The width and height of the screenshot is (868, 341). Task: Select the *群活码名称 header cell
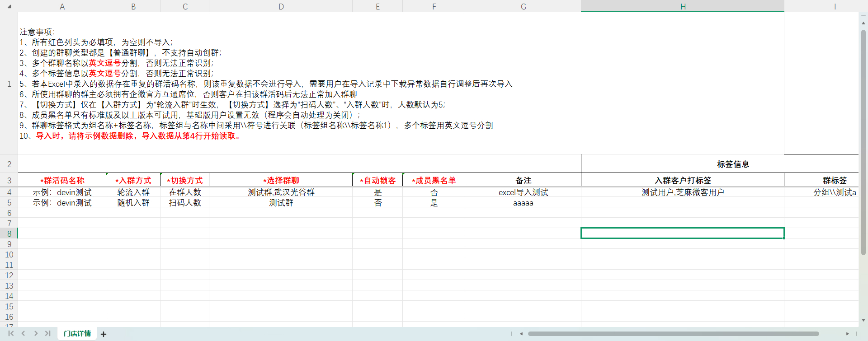(62, 181)
